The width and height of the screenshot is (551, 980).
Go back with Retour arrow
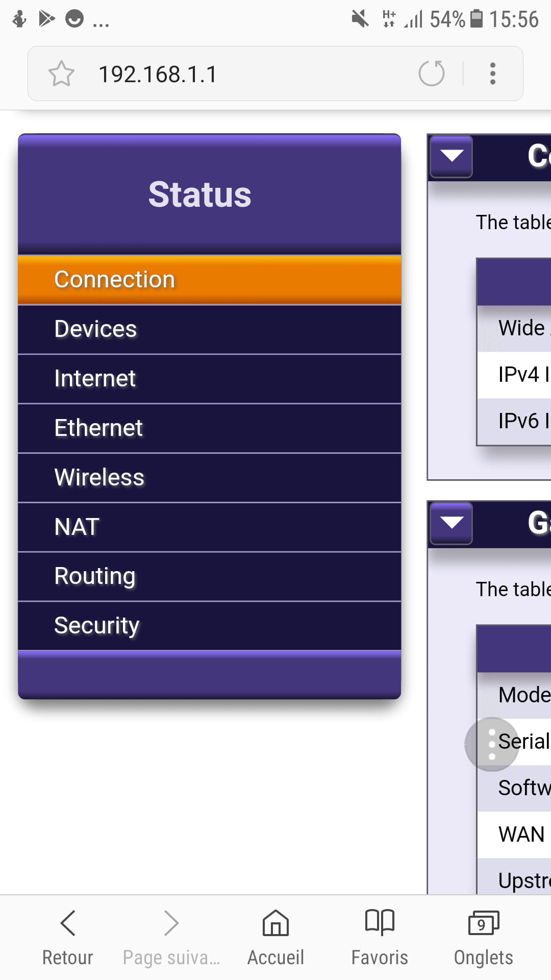(68, 938)
